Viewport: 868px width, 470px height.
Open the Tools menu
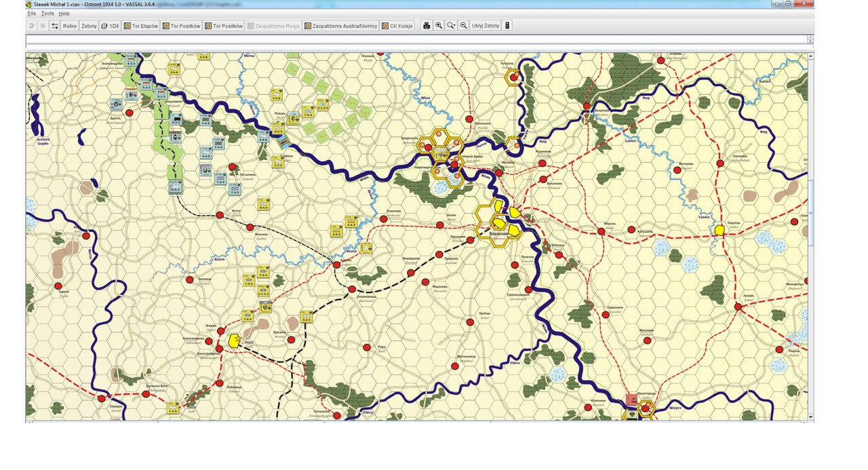pos(47,14)
